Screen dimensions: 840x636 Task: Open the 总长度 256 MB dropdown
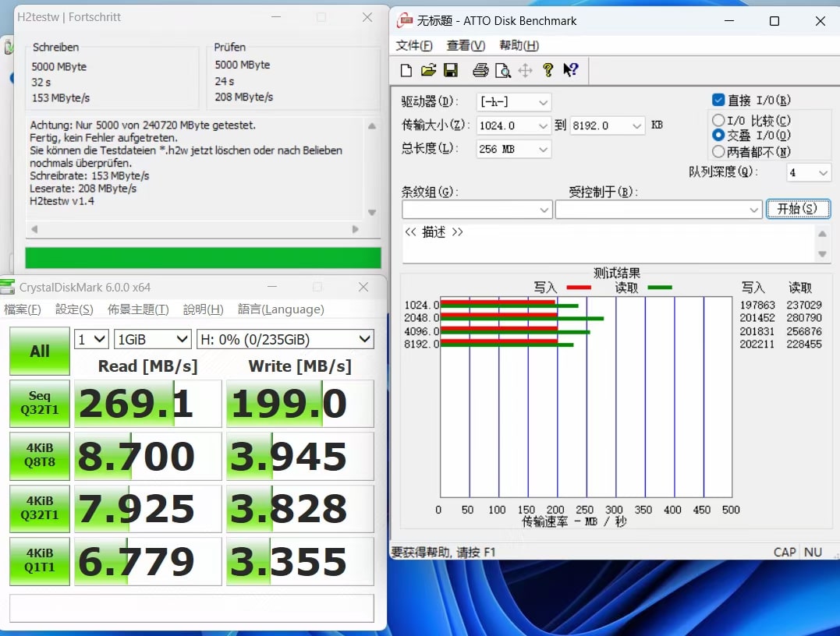[x=513, y=149]
